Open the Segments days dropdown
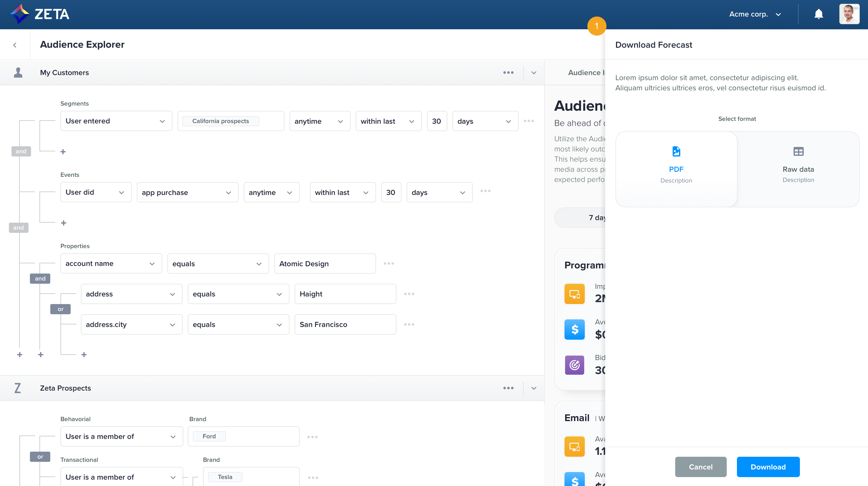This screenshot has height=486, width=868. (x=485, y=121)
